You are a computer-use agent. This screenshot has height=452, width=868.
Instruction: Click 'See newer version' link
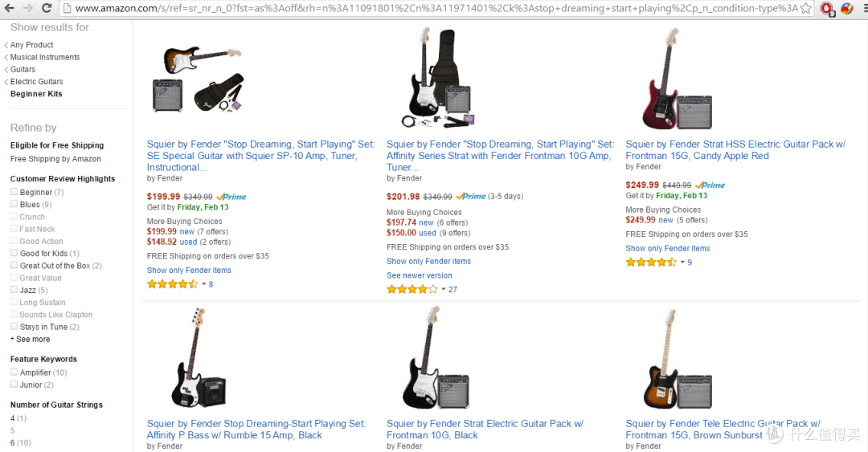(x=419, y=275)
